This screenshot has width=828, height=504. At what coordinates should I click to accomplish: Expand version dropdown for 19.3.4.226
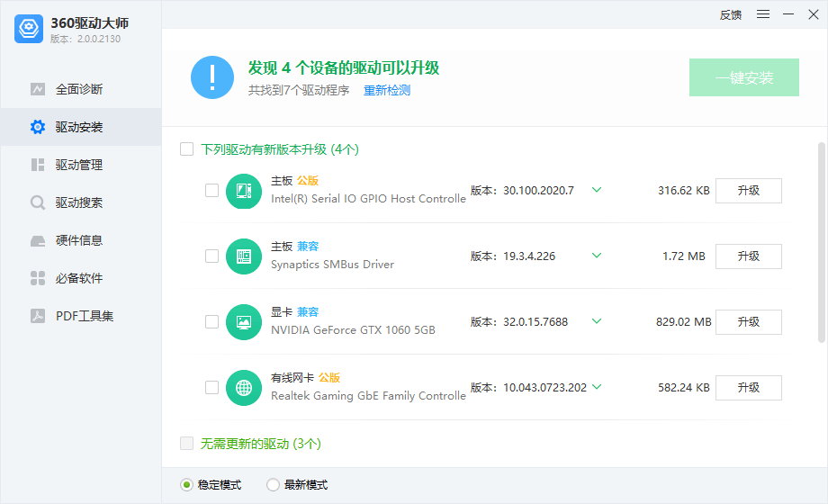(x=597, y=256)
